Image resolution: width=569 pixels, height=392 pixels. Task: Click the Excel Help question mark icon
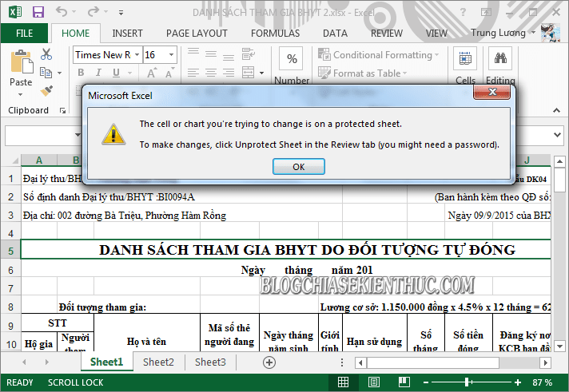pyautogui.click(x=463, y=12)
